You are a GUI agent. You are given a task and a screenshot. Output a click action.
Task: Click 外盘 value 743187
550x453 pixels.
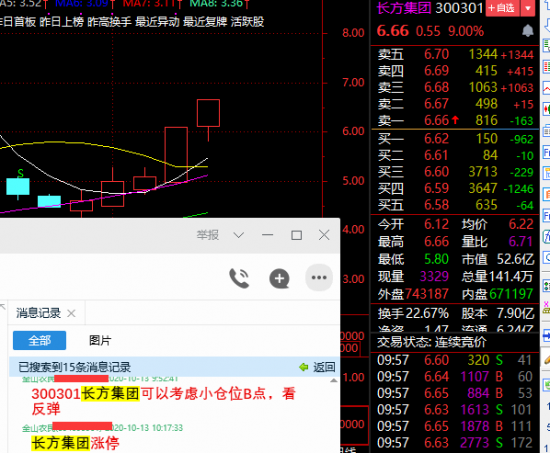[x=427, y=294]
